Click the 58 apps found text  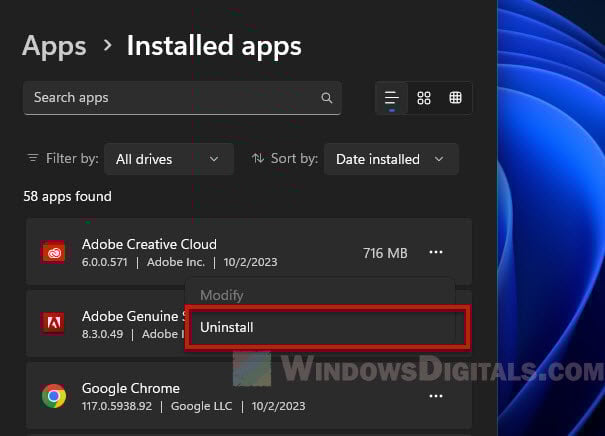pyautogui.click(x=68, y=196)
